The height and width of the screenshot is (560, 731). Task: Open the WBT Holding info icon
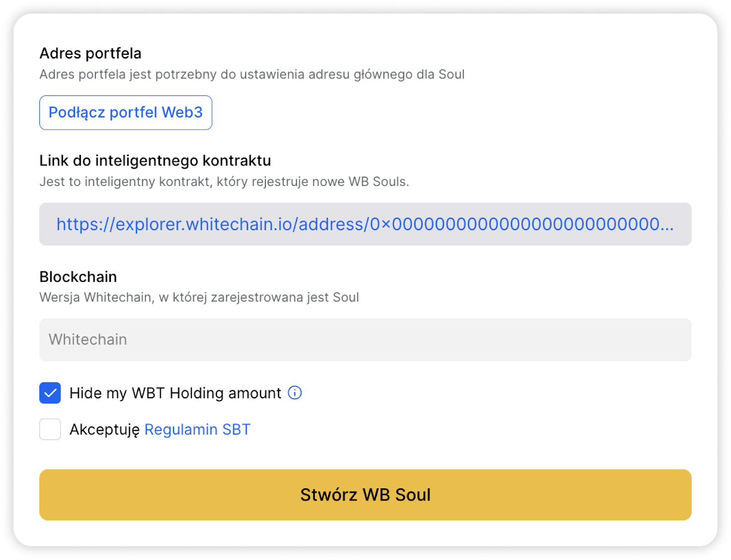pyautogui.click(x=295, y=393)
